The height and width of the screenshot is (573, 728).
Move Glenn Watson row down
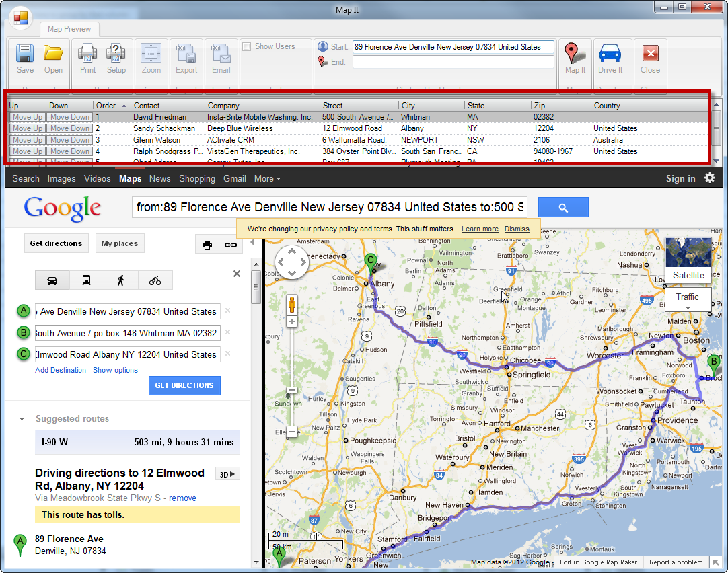(x=70, y=140)
